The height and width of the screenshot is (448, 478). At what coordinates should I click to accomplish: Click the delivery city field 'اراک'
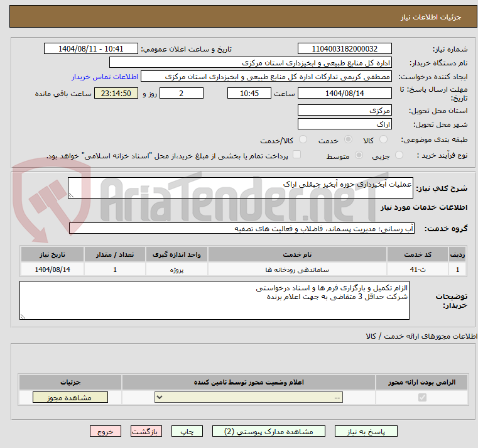344,124
